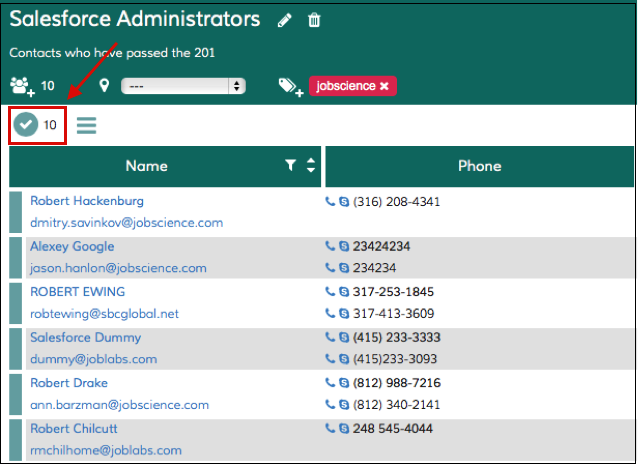This screenshot has height=465, width=638.
Task: Add contacts using the people-plus icon
Action: (22, 86)
